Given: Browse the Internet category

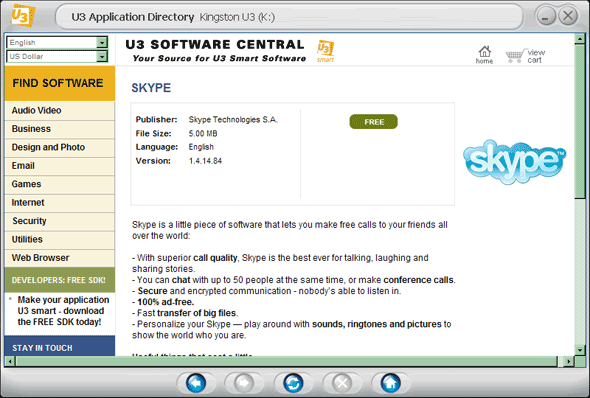Looking at the screenshot, I should [x=60, y=203].
